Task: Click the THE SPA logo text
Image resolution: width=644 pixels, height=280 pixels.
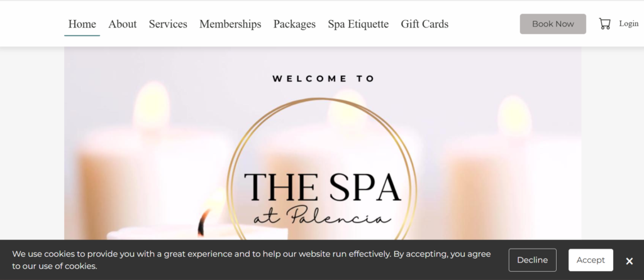Action: point(323,186)
